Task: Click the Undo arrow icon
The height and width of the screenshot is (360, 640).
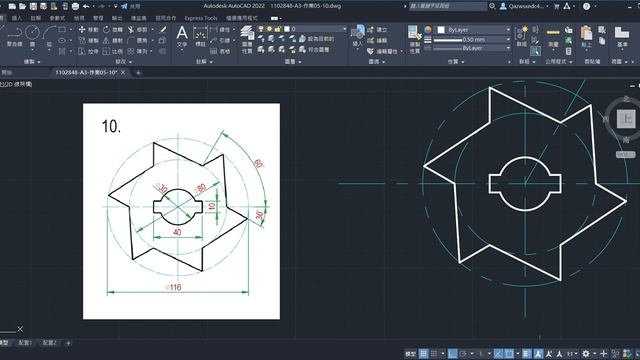Action: (86, 6)
